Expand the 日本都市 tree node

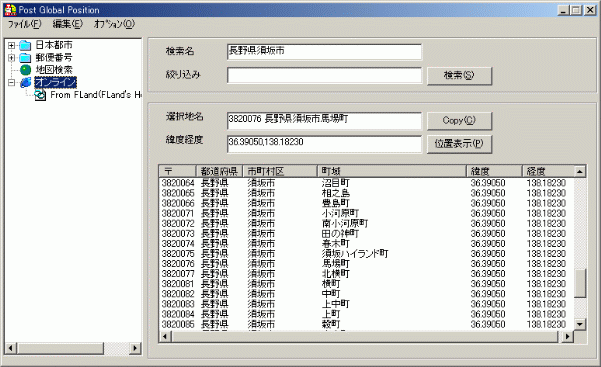pyautogui.click(x=11, y=45)
